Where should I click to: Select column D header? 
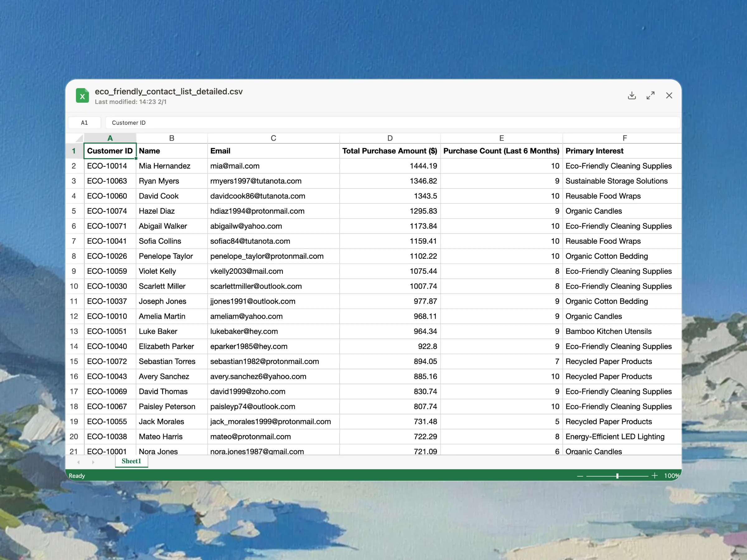390,138
